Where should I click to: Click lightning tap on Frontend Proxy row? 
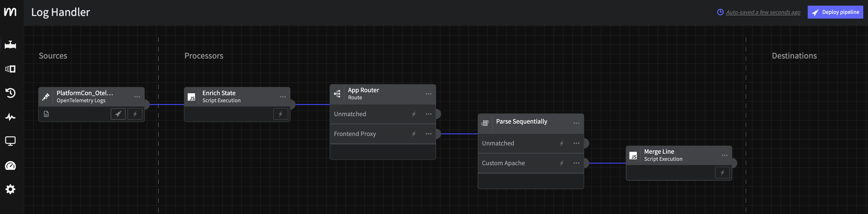tap(413, 134)
